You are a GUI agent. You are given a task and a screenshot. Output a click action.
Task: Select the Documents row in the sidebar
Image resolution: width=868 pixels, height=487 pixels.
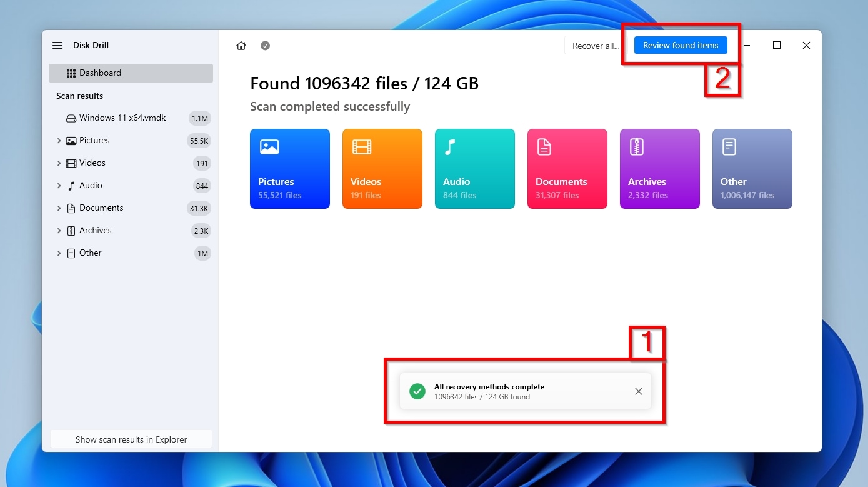pyautogui.click(x=131, y=208)
